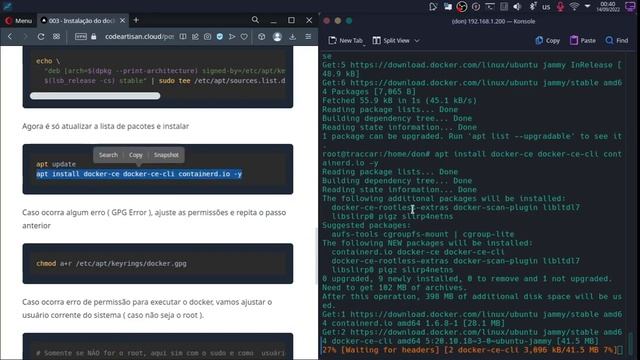Click the 'chmod a+r /etc/apt/keyrings/docker.gpg' code line
The height and width of the screenshot is (360, 640).
pyautogui.click(x=111, y=264)
